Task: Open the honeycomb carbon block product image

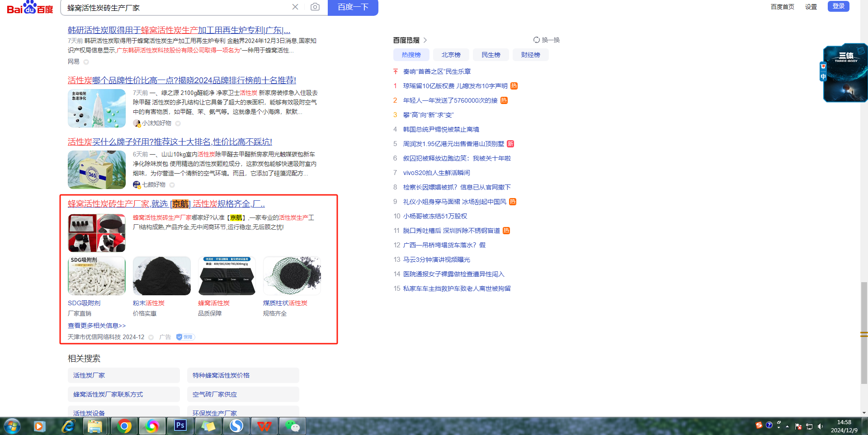Action: coord(227,276)
